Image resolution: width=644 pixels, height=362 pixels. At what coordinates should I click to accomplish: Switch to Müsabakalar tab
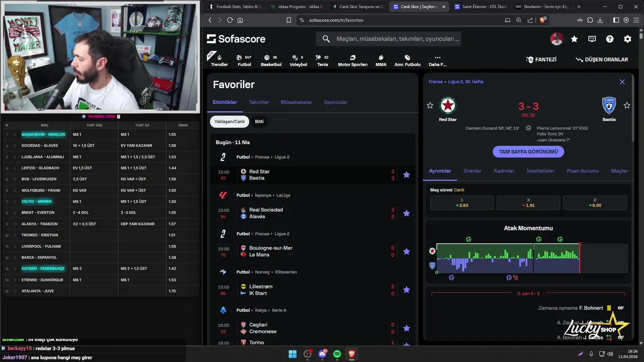(x=296, y=102)
